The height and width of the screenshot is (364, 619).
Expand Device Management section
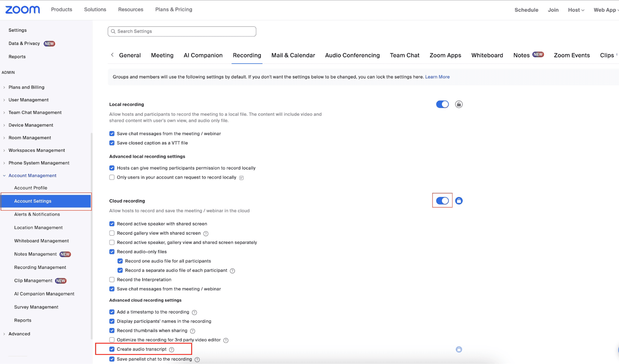(x=31, y=125)
